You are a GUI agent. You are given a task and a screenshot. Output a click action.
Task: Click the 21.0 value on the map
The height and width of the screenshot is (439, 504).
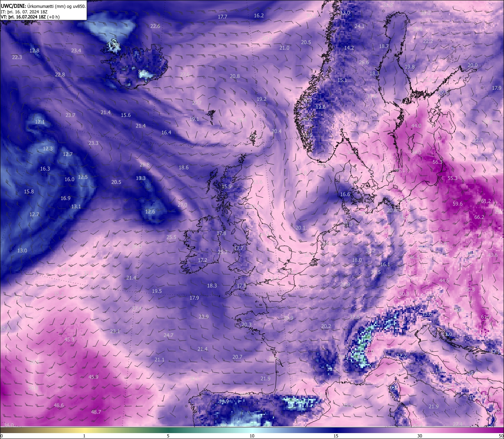pyautogui.click(x=284, y=48)
